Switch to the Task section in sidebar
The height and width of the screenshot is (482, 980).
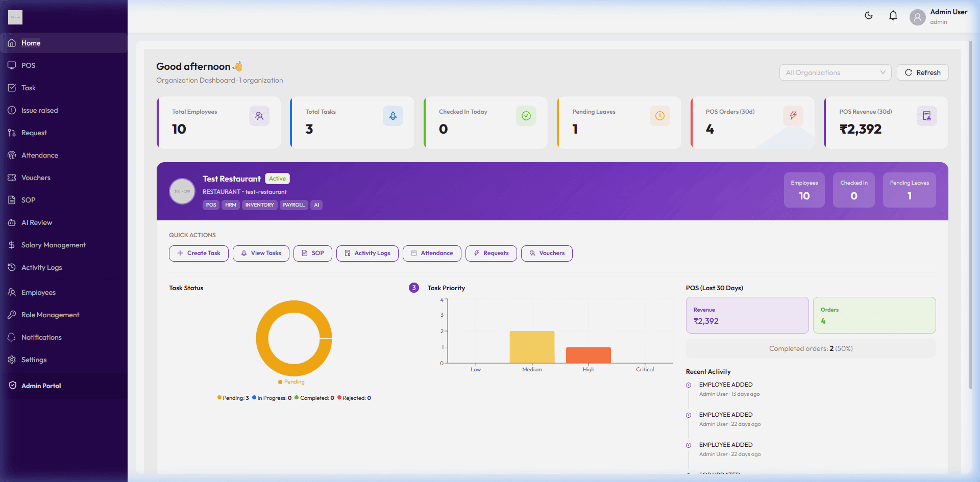pos(28,88)
